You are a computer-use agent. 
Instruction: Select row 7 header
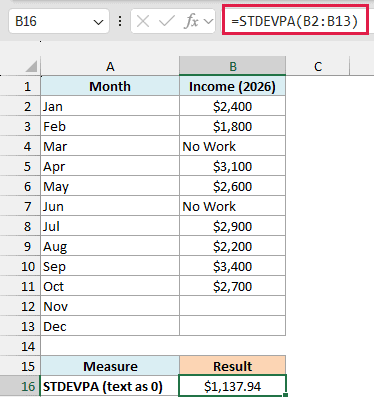pyautogui.click(x=20, y=206)
